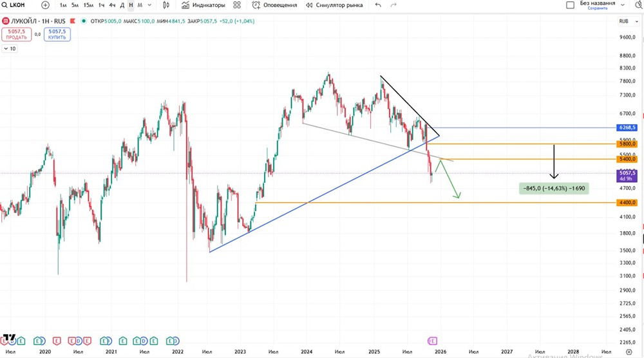Viewport: 644px width, 358px height.
Task: Click the ЛУКОЙЛ · 1Н · RUS title
Action: pyautogui.click(x=38, y=21)
